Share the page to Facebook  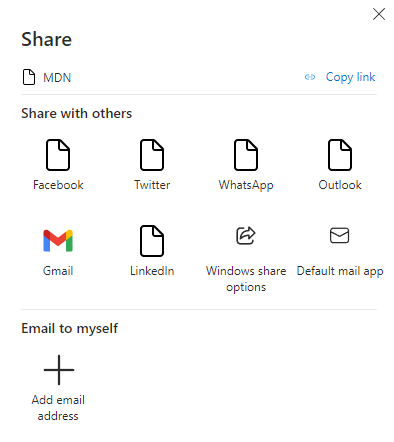[x=58, y=165]
